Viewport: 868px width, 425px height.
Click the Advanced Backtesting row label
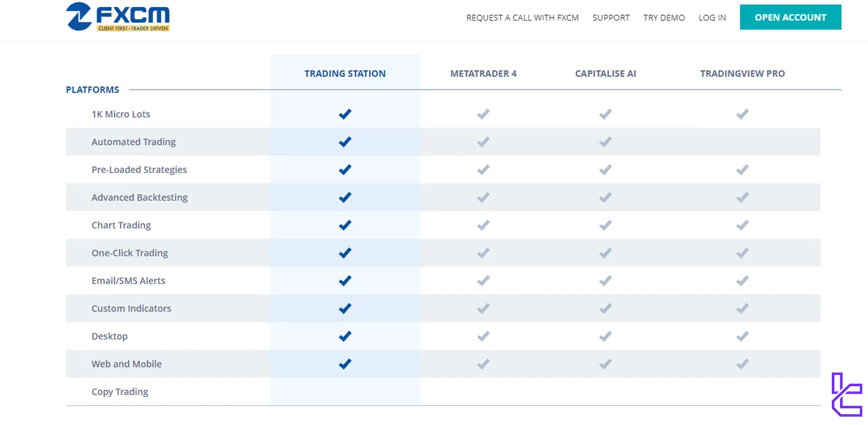tap(140, 197)
